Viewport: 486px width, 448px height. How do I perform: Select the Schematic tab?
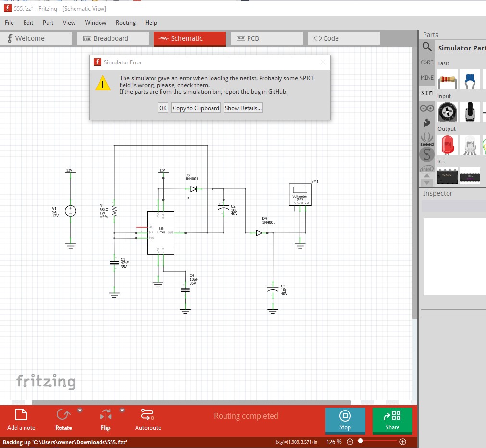[x=190, y=38]
